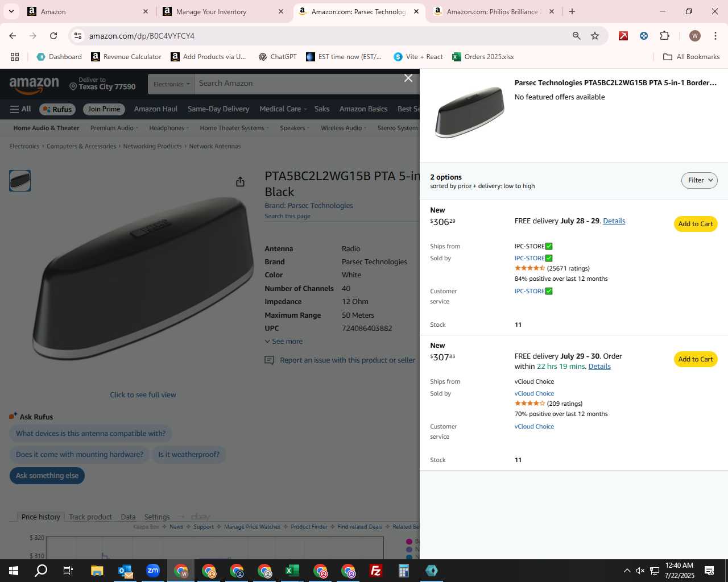Click the Join Prime button
728x582 pixels.
pos(104,109)
